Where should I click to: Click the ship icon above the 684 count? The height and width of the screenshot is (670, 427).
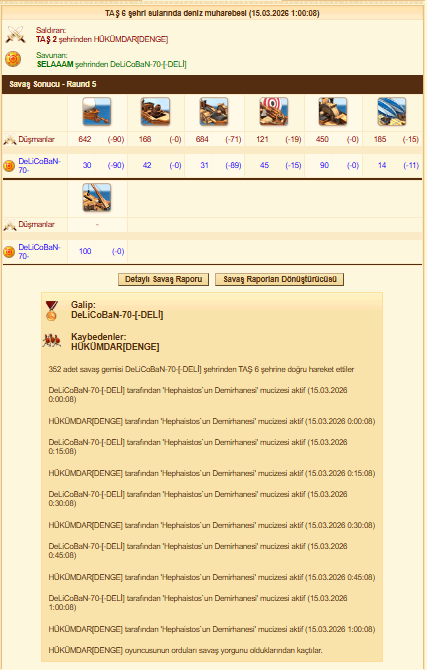pyautogui.click(x=214, y=111)
